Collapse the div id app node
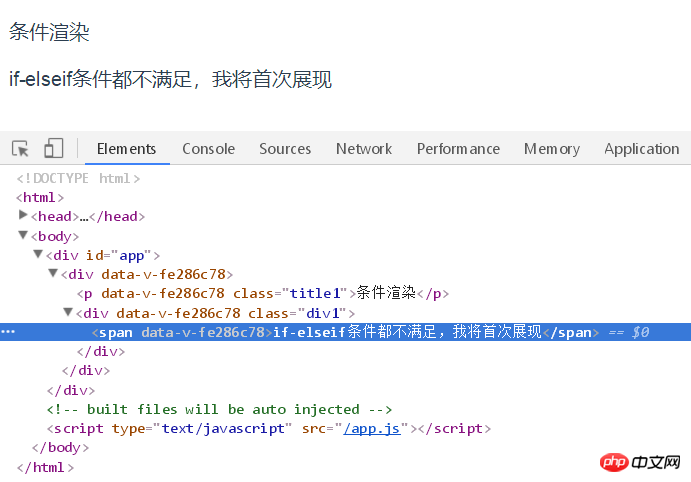This screenshot has width=691, height=482. tap(38, 254)
